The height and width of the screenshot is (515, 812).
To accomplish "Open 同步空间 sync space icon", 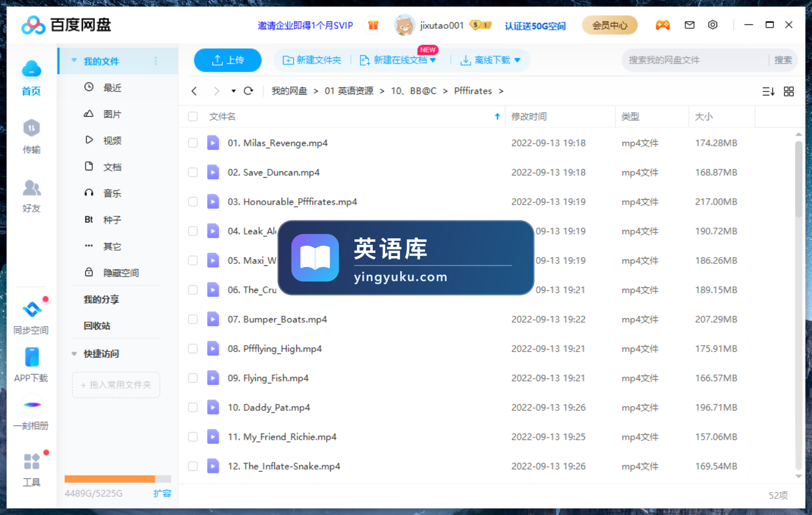I will (32, 309).
